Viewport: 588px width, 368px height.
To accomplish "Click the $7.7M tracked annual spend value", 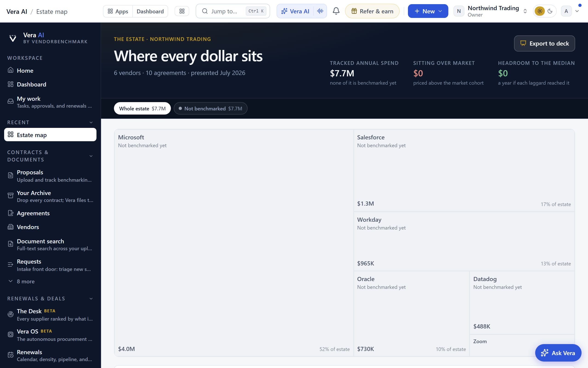I will click(x=342, y=73).
